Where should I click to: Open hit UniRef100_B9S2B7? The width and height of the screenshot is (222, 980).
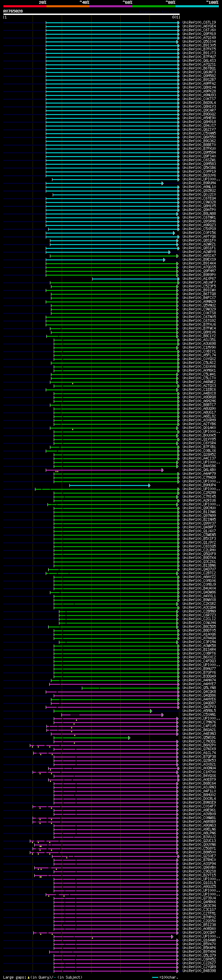click(x=199, y=80)
